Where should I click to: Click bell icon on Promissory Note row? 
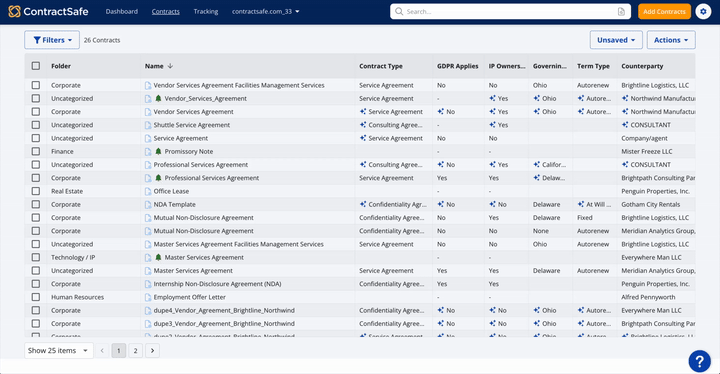(x=158, y=151)
